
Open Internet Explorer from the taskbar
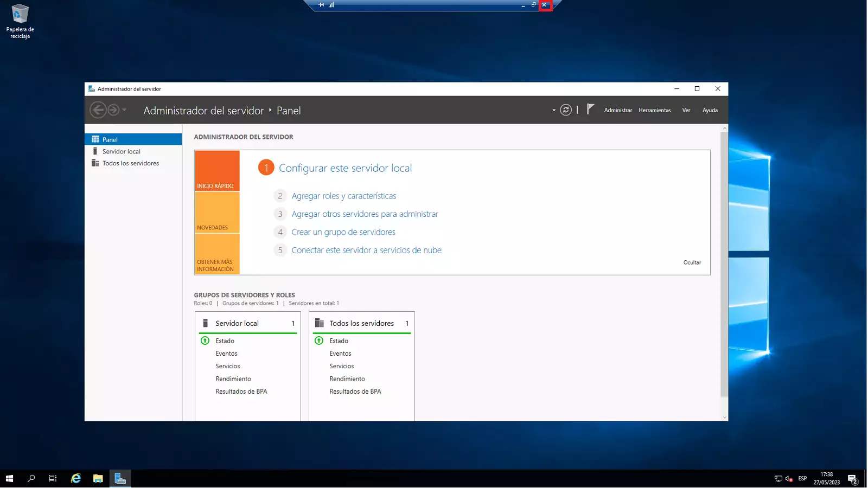pyautogui.click(x=76, y=478)
